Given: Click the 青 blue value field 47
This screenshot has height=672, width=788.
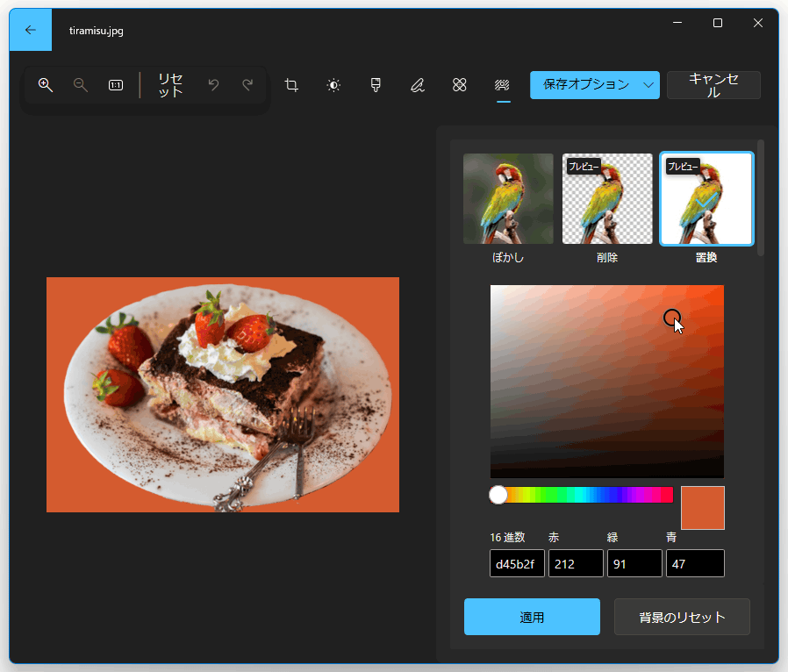Looking at the screenshot, I should [x=696, y=563].
